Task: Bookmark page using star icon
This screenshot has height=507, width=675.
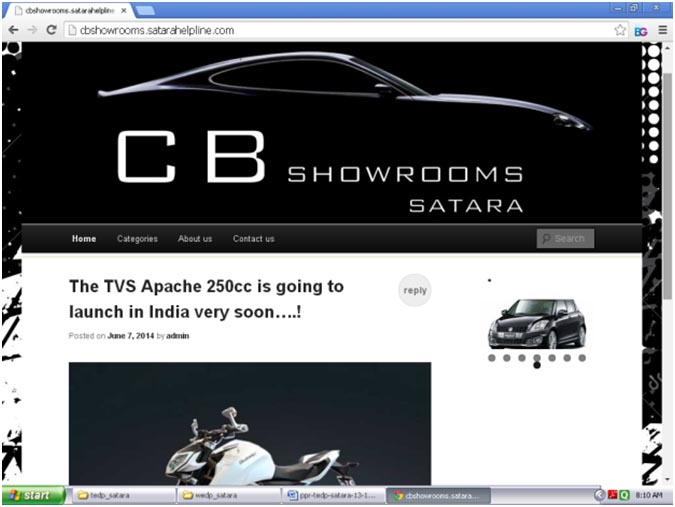Action: [x=621, y=30]
